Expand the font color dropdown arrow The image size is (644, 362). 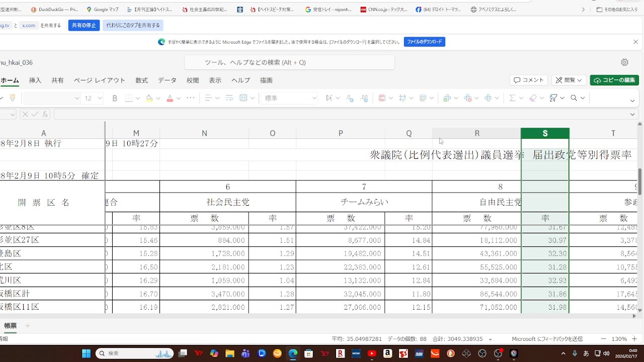coord(179,98)
